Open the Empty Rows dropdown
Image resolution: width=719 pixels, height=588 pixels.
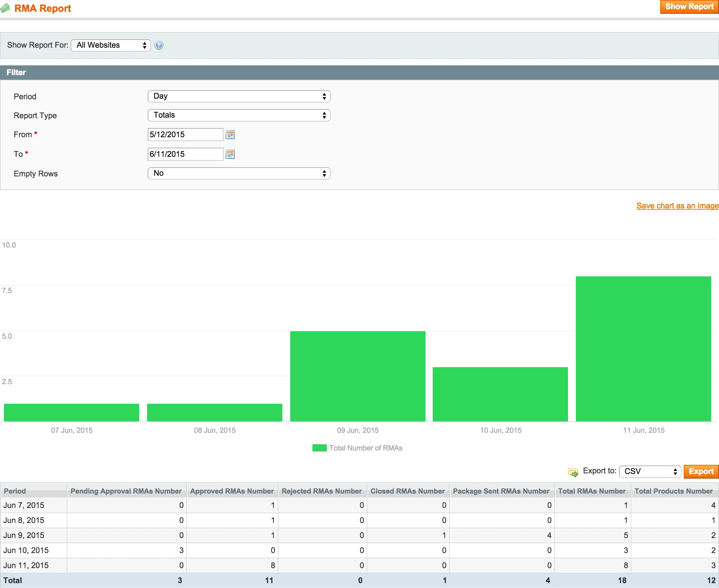239,173
